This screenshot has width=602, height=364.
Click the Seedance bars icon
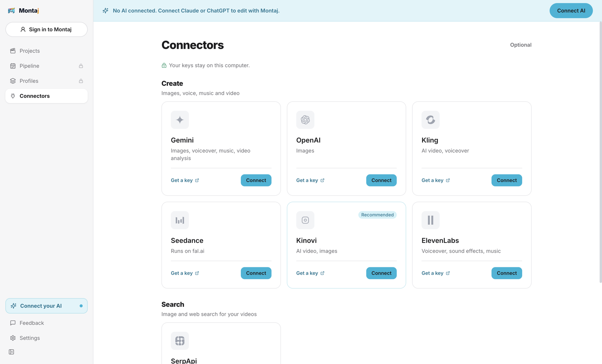click(180, 220)
